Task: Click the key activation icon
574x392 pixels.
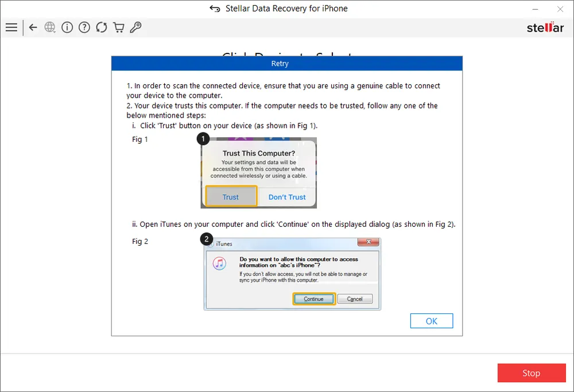Action: pyautogui.click(x=136, y=27)
